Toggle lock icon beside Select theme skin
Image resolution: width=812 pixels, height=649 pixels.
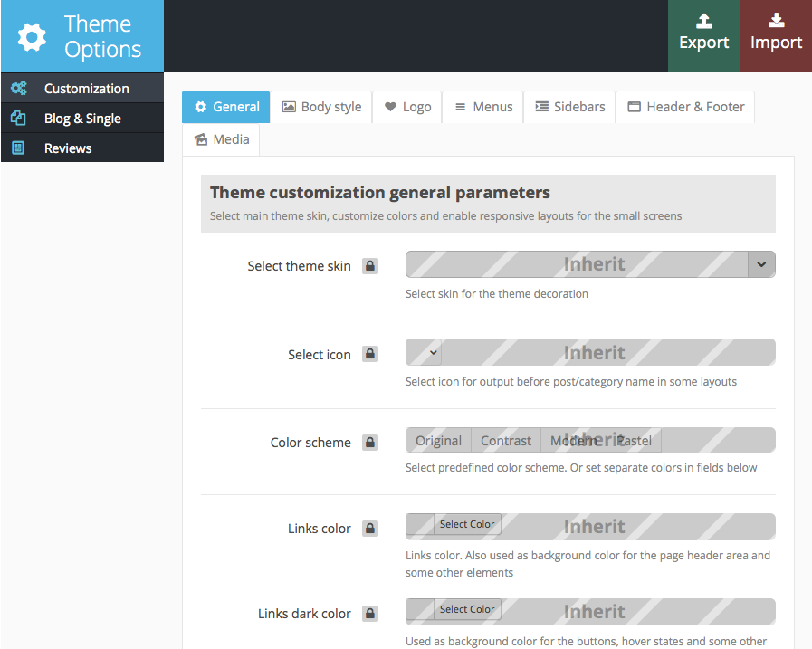[370, 266]
